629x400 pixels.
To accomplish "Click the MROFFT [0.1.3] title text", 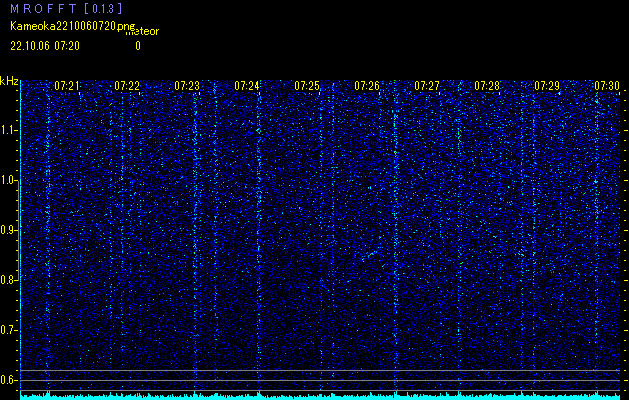I will pyautogui.click(x=66, y=8).
